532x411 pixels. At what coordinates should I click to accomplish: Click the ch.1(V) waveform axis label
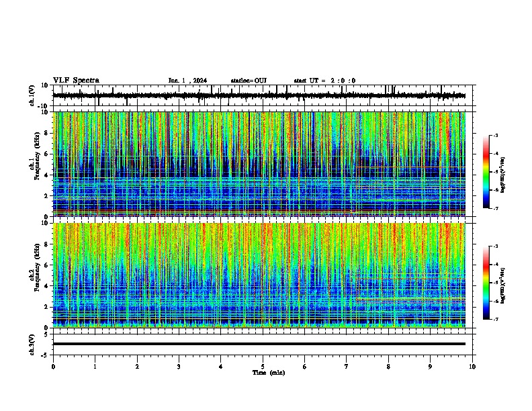point(32,95)
